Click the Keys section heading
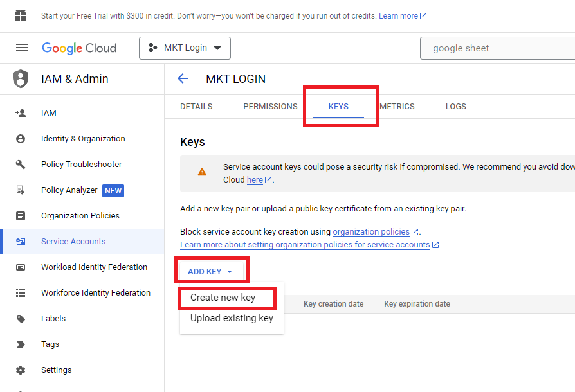 (x=192, y=142)
